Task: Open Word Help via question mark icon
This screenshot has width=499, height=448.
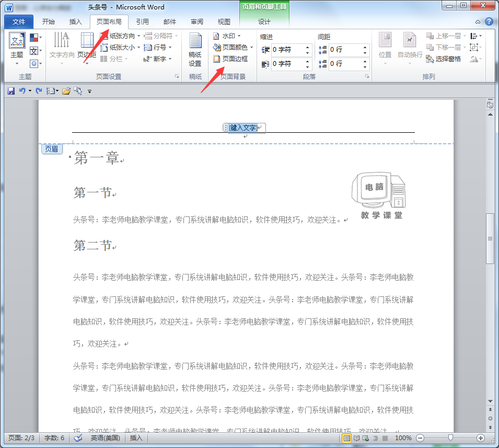Action: pyautogui.click(x=489, y=21)
